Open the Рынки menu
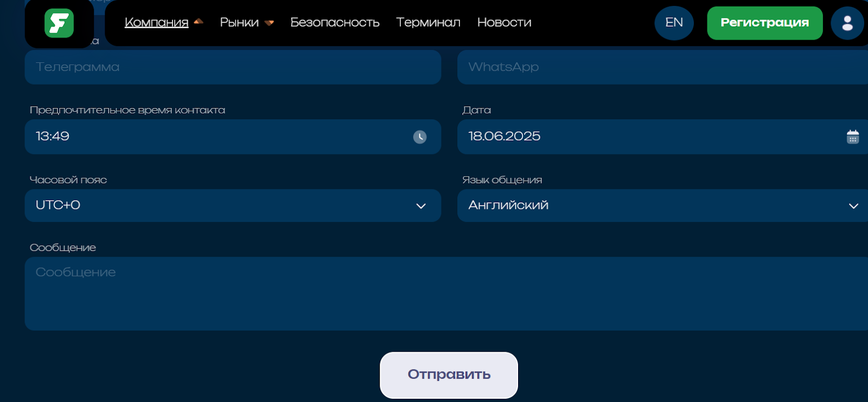Image resolution: width=868 pixels, height=402 pixels. click(x=239, y=22)
